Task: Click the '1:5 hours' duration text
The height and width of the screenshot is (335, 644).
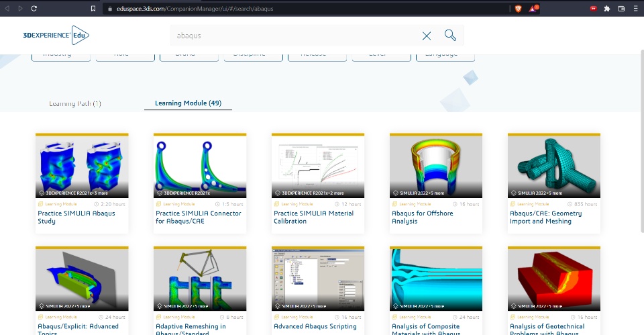Action: tap(233, 204)
